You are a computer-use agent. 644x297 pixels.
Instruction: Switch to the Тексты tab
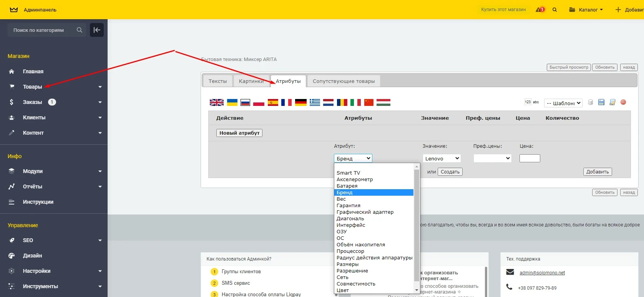[217, 81]
